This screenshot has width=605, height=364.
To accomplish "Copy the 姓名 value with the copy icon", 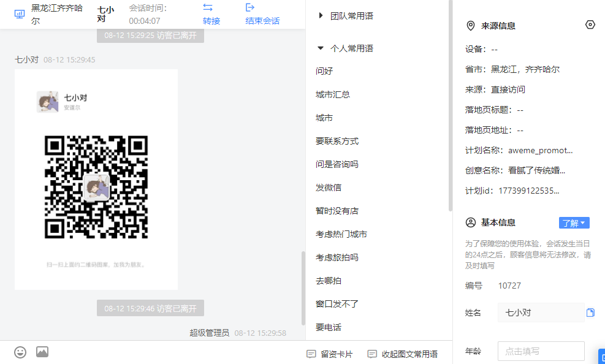I will click(590, 313).
